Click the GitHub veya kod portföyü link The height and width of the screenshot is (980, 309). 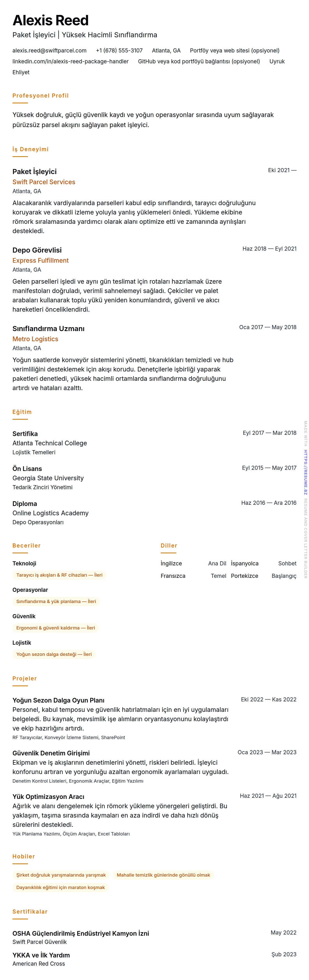(198, 62)
